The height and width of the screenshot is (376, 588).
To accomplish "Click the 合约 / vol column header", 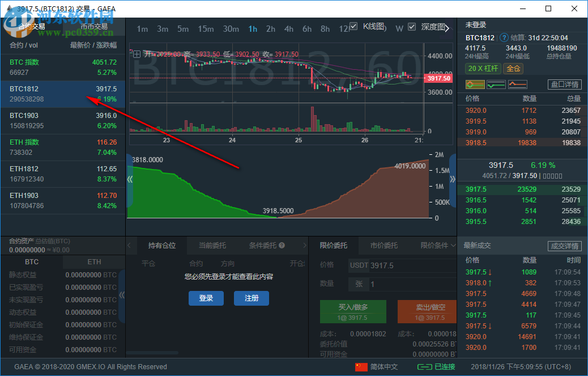I will coord(24,45).
